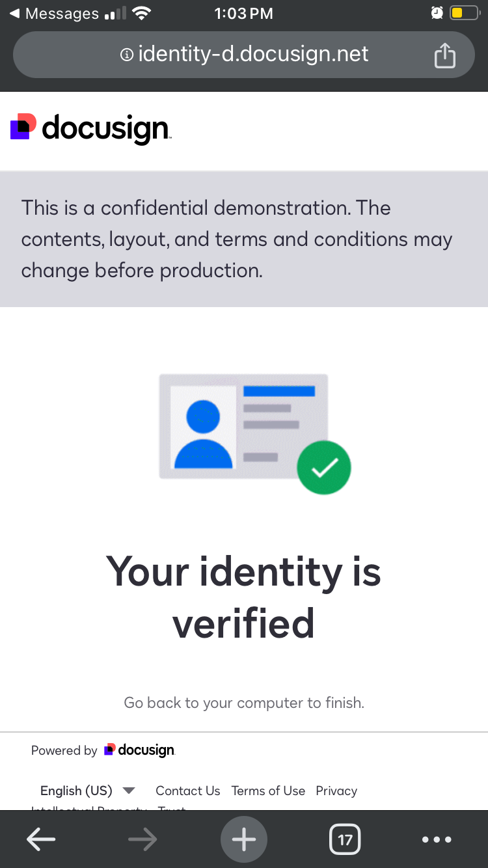Tap the Share icon in the address bar
The height and width of the screenshot is (868, 488).
click(445, 55)
